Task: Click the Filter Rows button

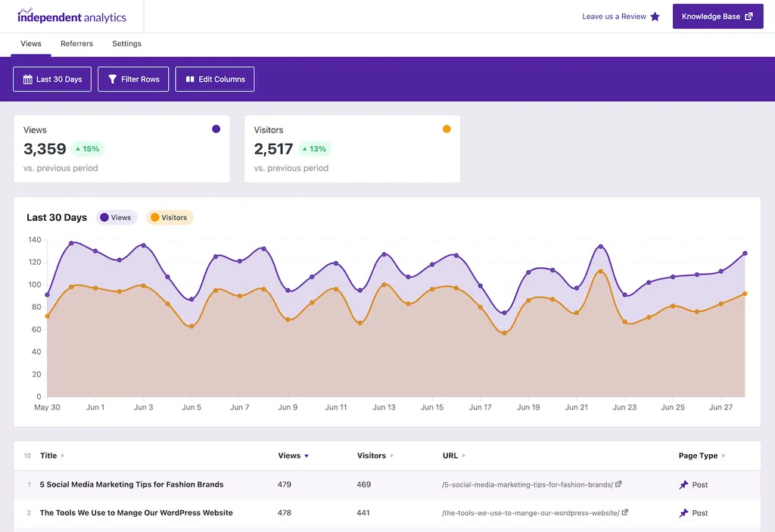Action: pos(133,79)
